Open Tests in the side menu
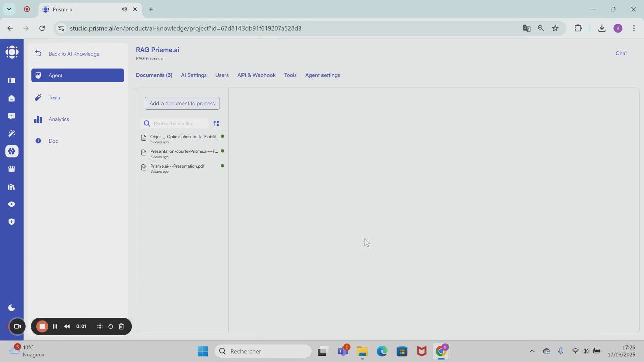Viewport: 644px width, 362px height. [x=77, y=98]
